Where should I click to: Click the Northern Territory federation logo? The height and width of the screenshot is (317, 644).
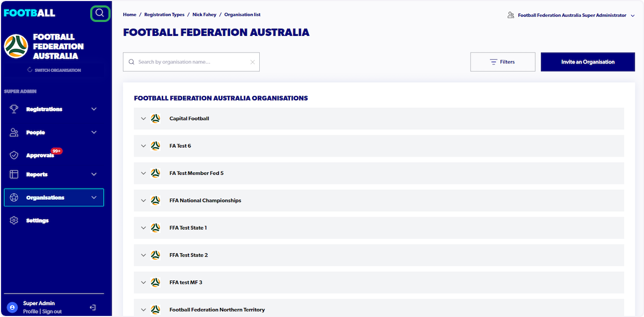coord(156,310)
